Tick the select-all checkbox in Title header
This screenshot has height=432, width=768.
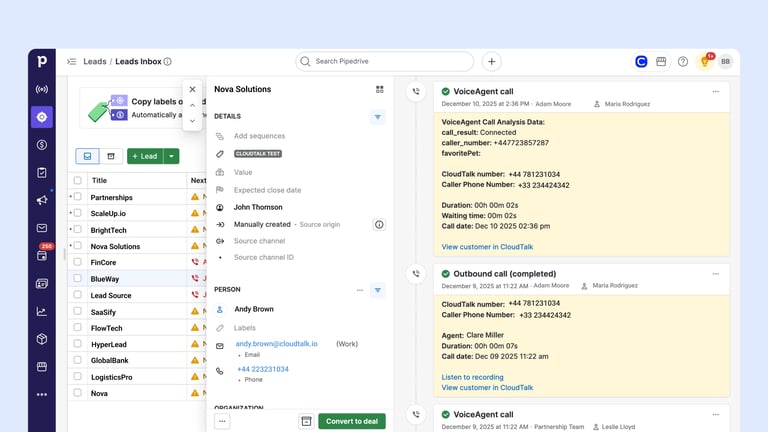(77, 180)
